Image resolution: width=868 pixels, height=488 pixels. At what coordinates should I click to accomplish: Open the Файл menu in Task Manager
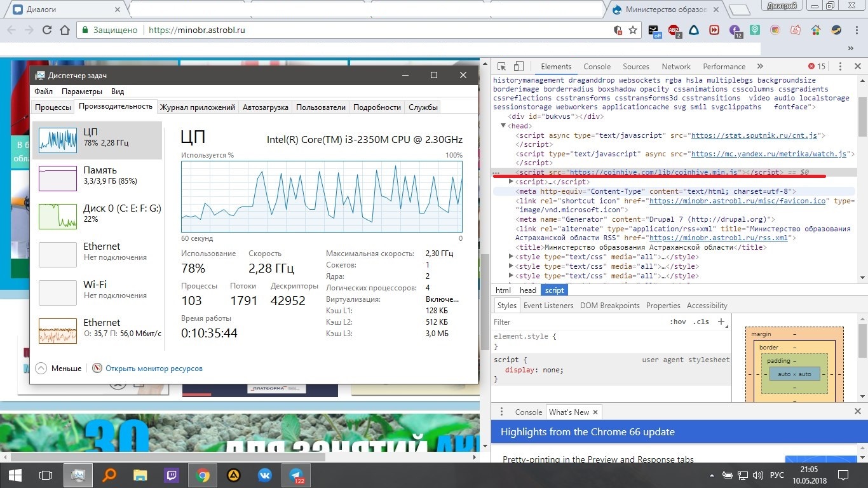tap(44, 91)
